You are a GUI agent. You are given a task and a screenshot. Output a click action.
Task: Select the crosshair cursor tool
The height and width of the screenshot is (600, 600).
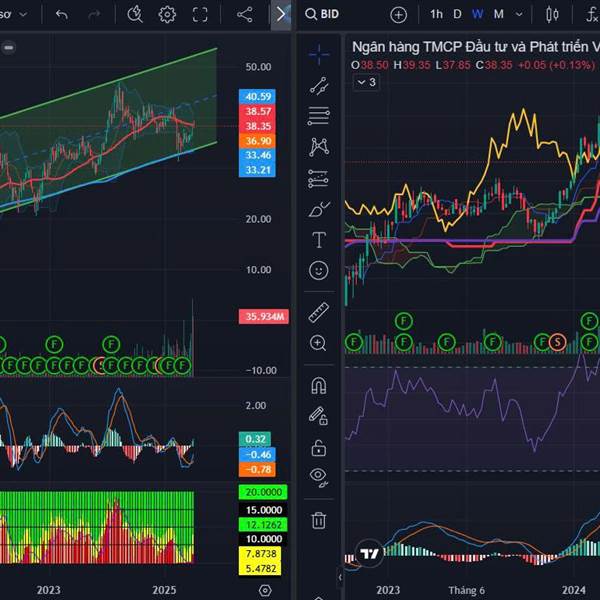(x=319, y=54)
